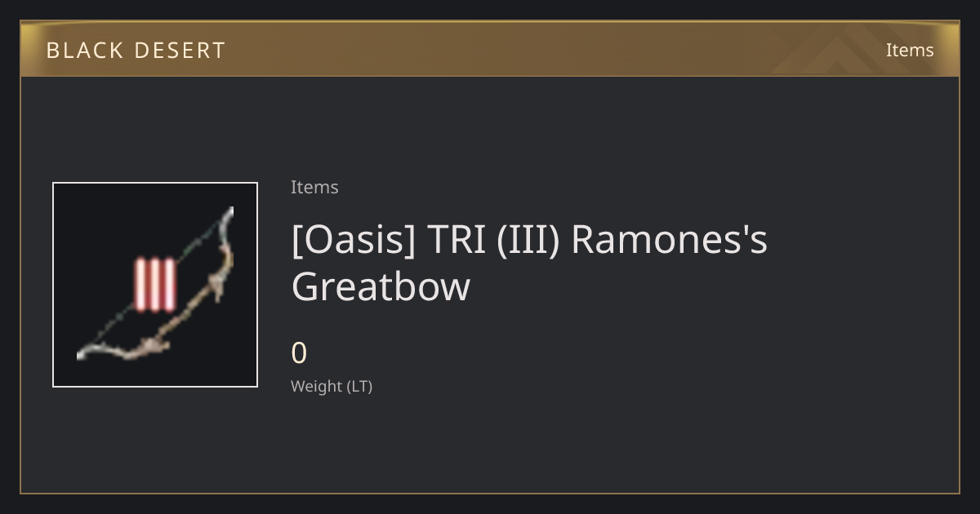The width and height of the screenshot is (980, 514).
Task: Click the Ramones's Greatbow item icon
Action: pyautogui.click(x=155, y=285)
